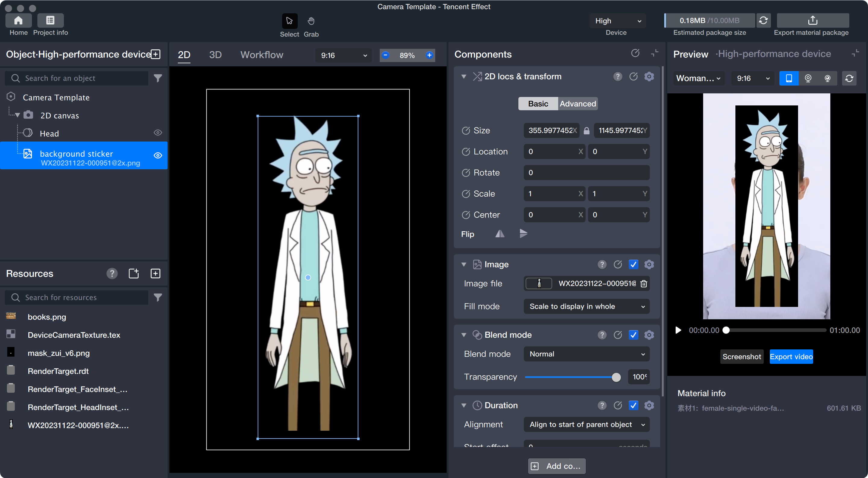The width and height of the screenshot is (868, 478).
Task: Switch to the Workflow tab
Action: [x=262, y=55]
